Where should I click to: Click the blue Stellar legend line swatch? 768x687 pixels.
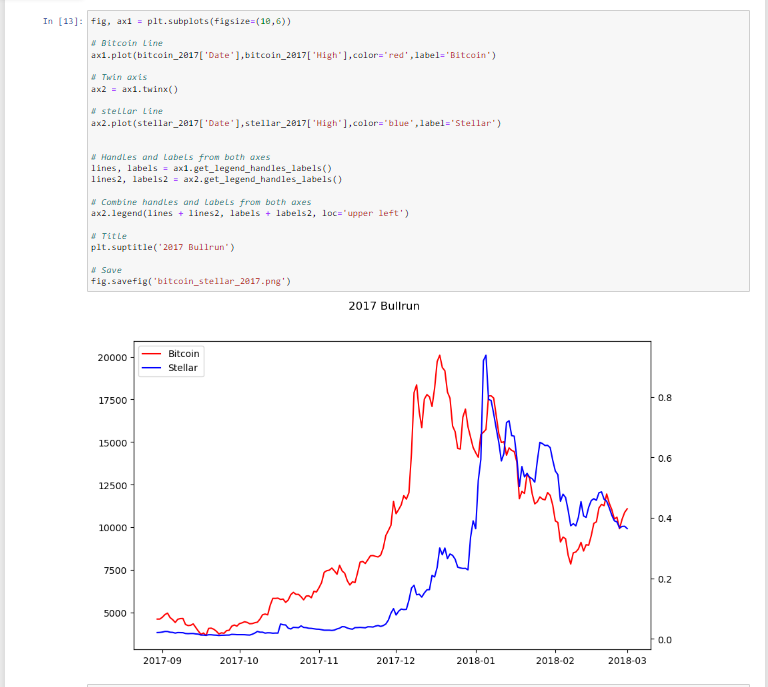tap(151, 368)
